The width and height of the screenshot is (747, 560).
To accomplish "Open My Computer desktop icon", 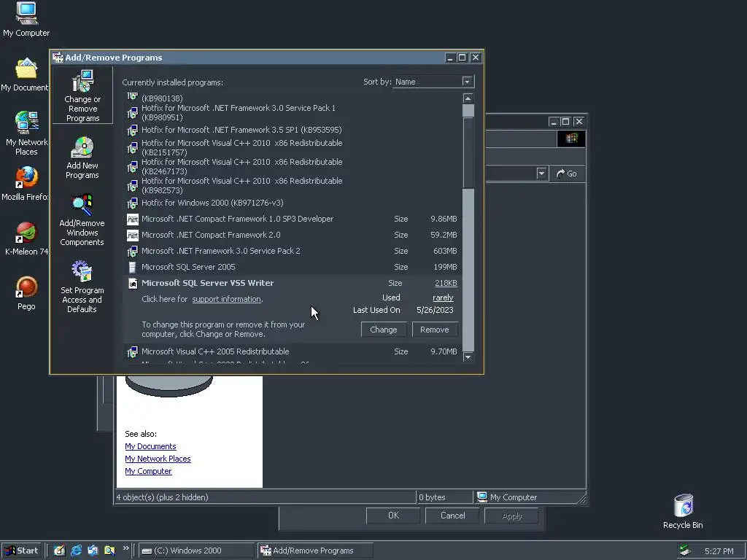I will 26,19.
